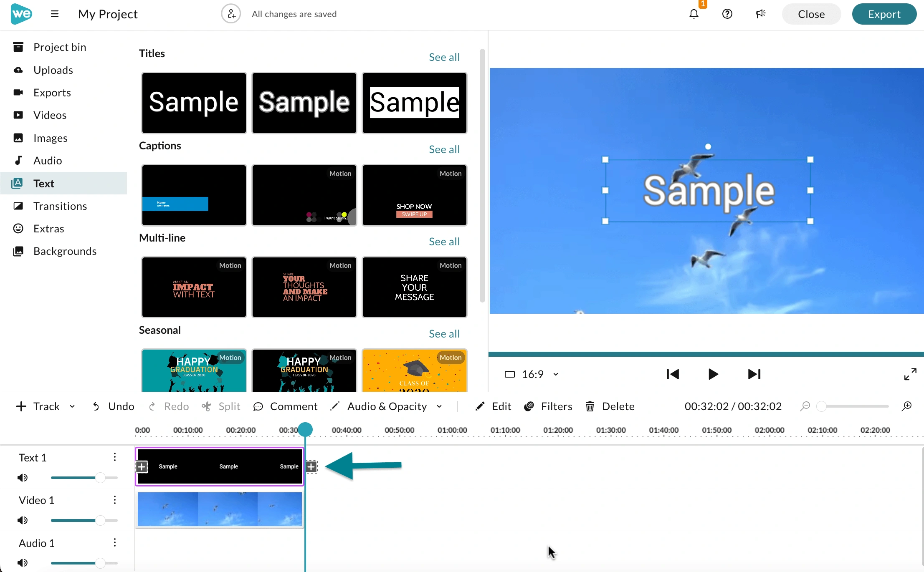Open the hamburger menu

click(55, 14)
